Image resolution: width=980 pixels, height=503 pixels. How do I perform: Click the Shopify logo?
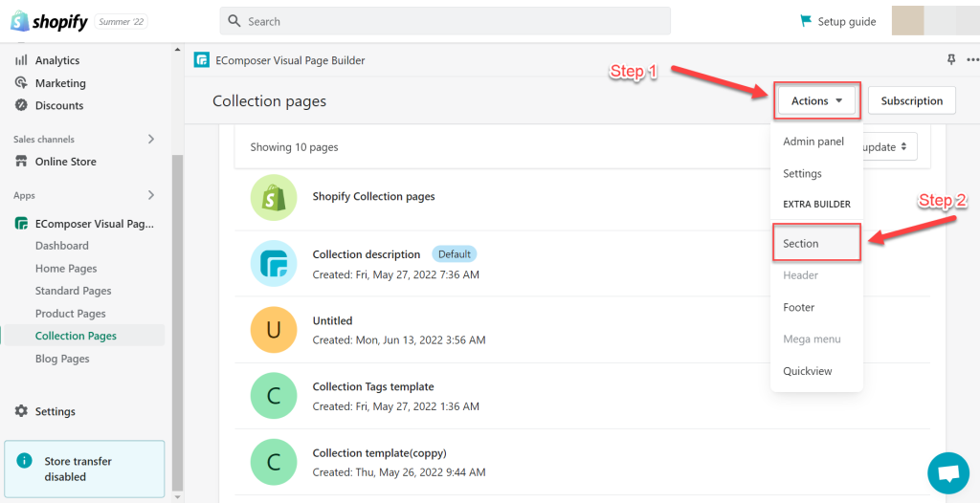(49, 21)
